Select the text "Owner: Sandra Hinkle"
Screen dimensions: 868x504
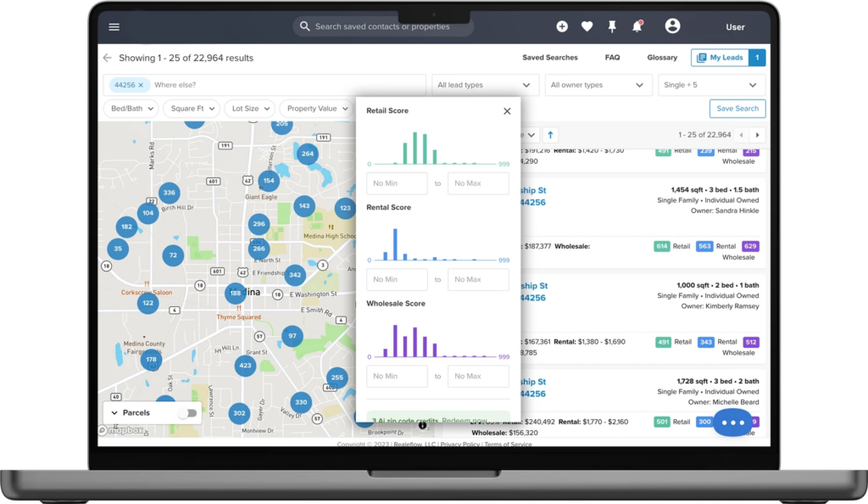tap(725, 211)
